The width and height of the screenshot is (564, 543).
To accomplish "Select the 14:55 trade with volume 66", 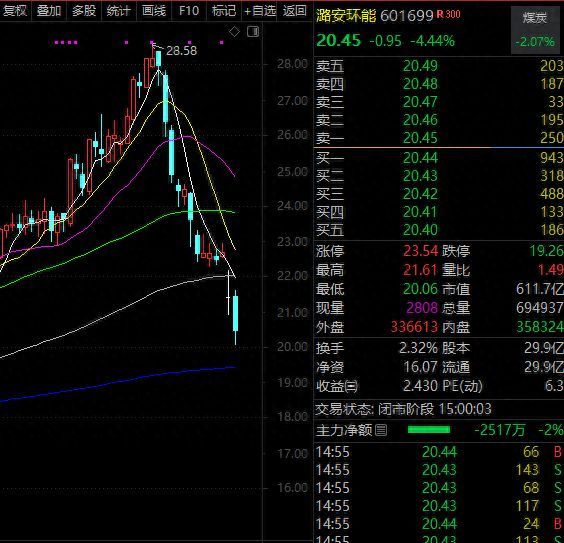I will [x=439, y=452].
